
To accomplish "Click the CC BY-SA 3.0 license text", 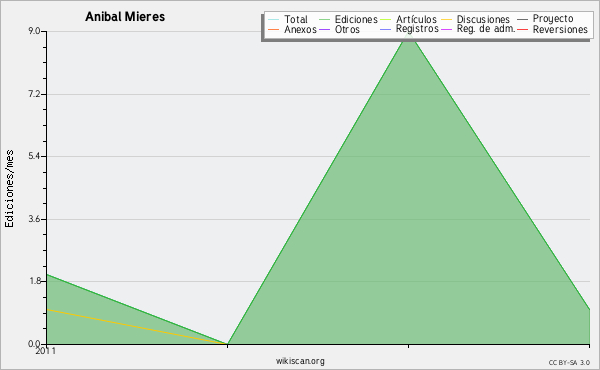I will (569, 362).
